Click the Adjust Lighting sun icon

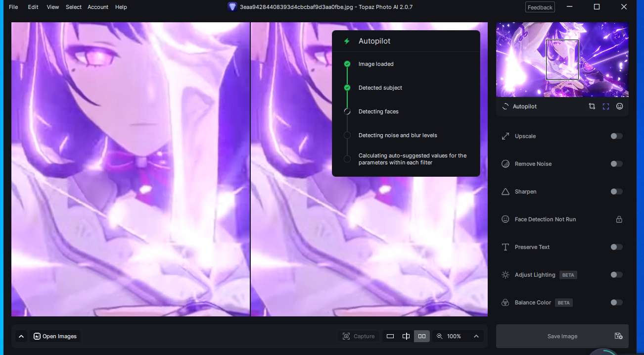click(x=506, y=275)
